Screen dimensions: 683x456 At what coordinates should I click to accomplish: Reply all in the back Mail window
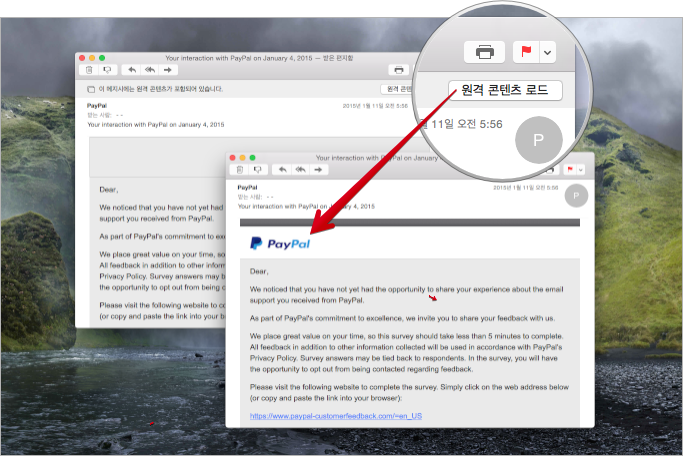tap(150, 70)
